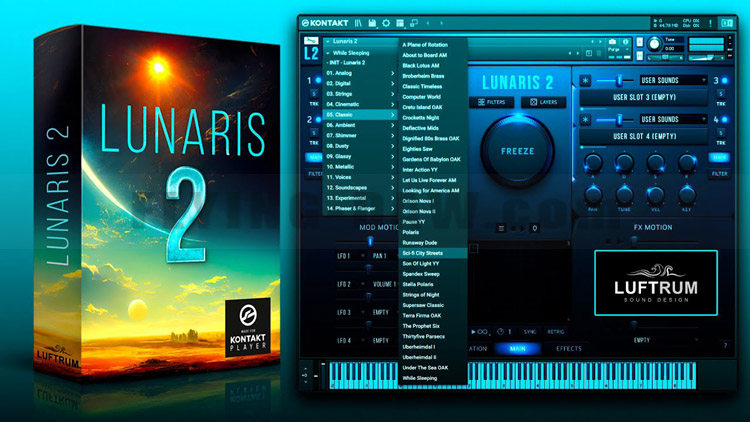Click the clock rate icon near SYNC
The height and width of the screenshot is (422, 750).
(500, 332)
